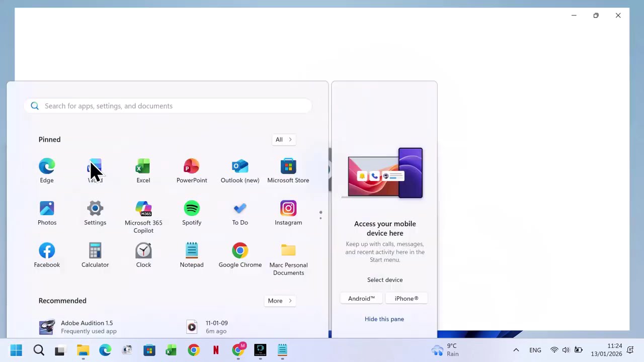Click Start menu search field
The width and height of the screenshot is (644, 362).
pyautogui.click(x=168, y=106)
